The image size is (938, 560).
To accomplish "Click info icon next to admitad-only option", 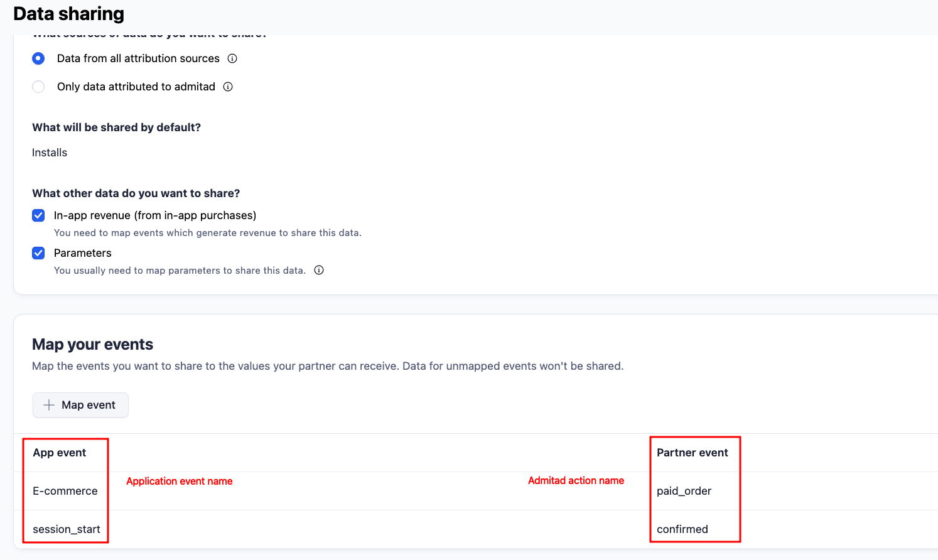I will tap(228, 87).
